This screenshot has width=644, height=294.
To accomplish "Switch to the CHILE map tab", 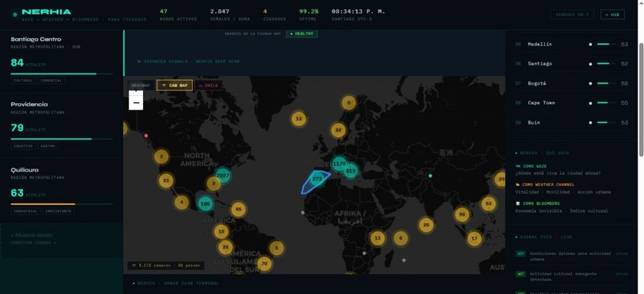I will click(x=209, y=85).
